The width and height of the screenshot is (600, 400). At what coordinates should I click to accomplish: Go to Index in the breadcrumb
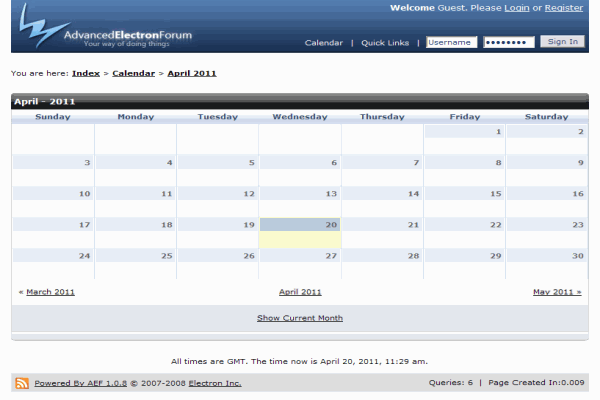86,73
